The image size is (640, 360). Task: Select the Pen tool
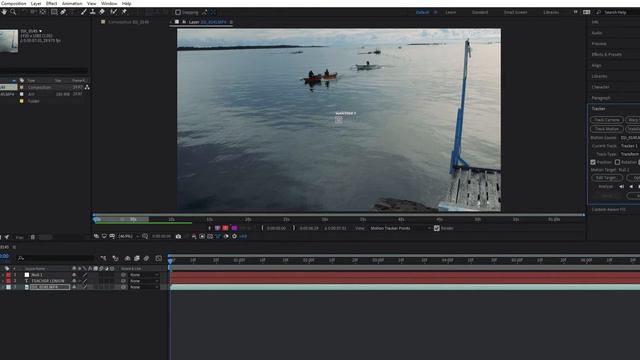point(63,12)
